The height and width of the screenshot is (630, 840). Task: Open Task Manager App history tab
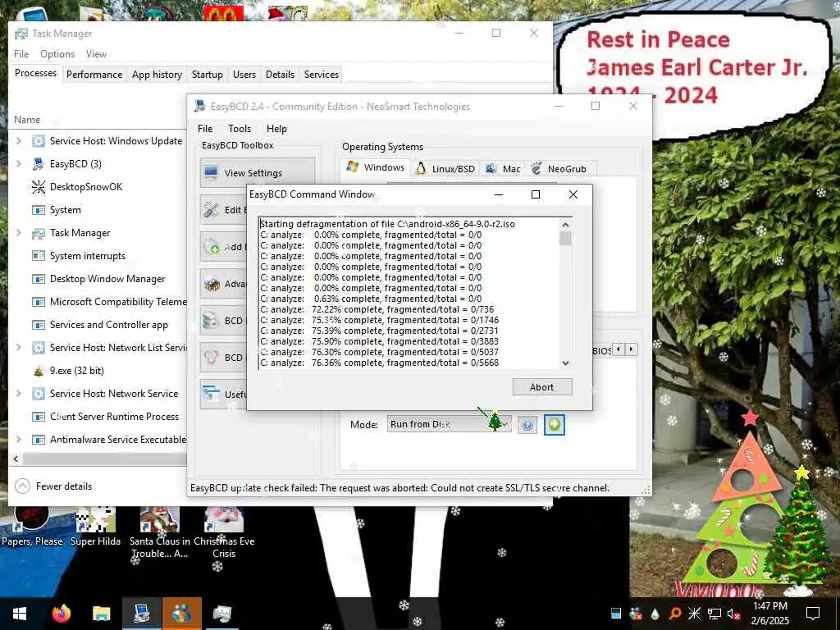coord(157,75)
